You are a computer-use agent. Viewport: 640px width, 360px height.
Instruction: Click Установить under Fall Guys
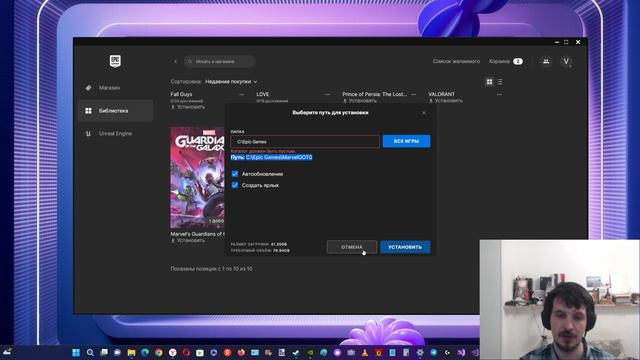point(188,107)
